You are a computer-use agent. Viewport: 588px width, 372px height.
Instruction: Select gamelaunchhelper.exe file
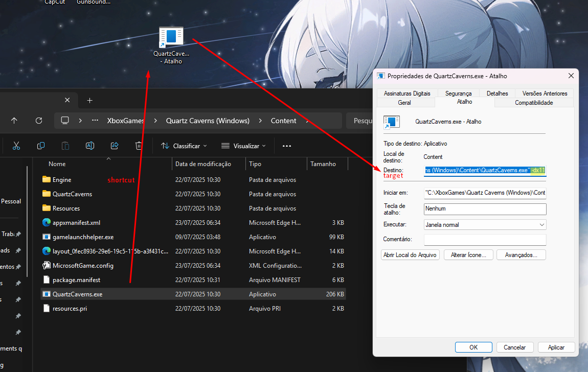click(193, 237)
